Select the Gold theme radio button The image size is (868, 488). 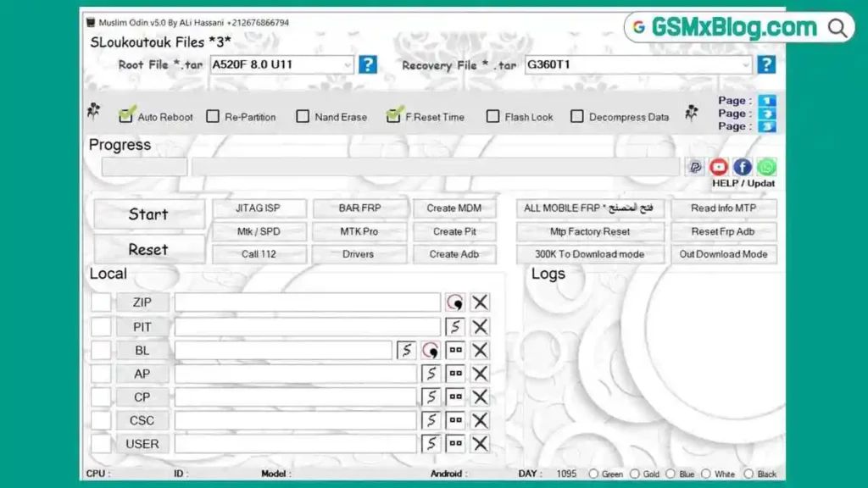[634, 474]
